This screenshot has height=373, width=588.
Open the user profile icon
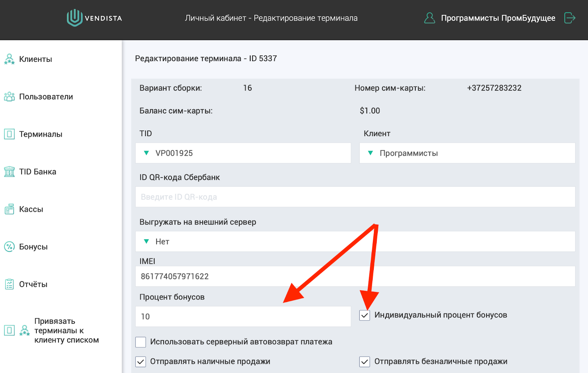coord(429,18)
